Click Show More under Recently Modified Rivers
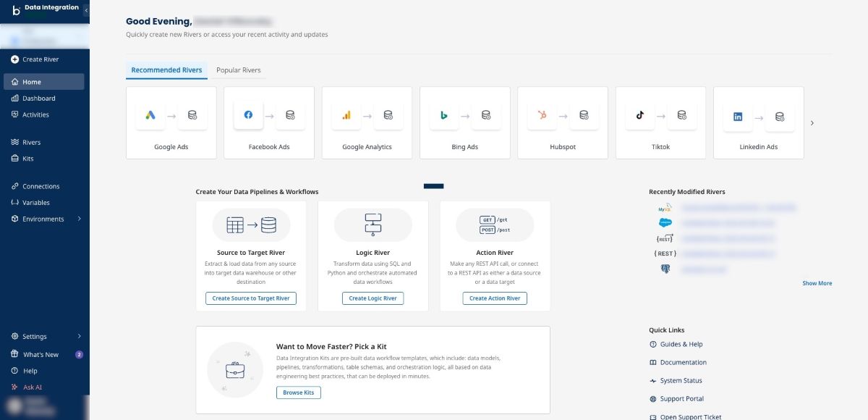Screen dimensions: 868x420 pos(817,283)
